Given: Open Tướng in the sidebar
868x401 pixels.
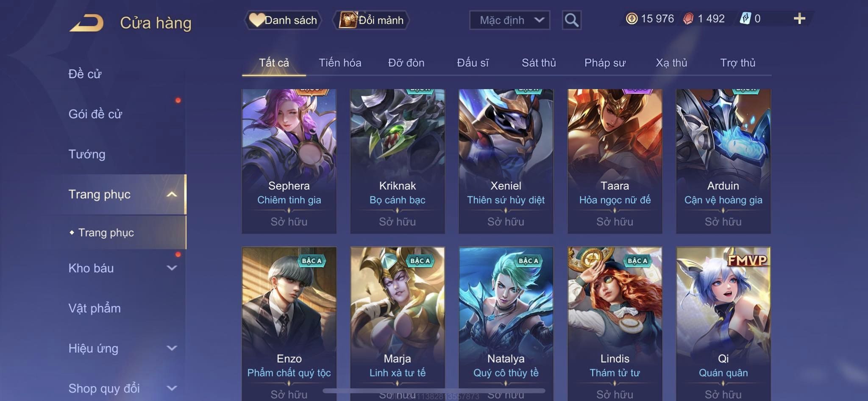Looking at the screenshot, I should [x=87, y=154].
